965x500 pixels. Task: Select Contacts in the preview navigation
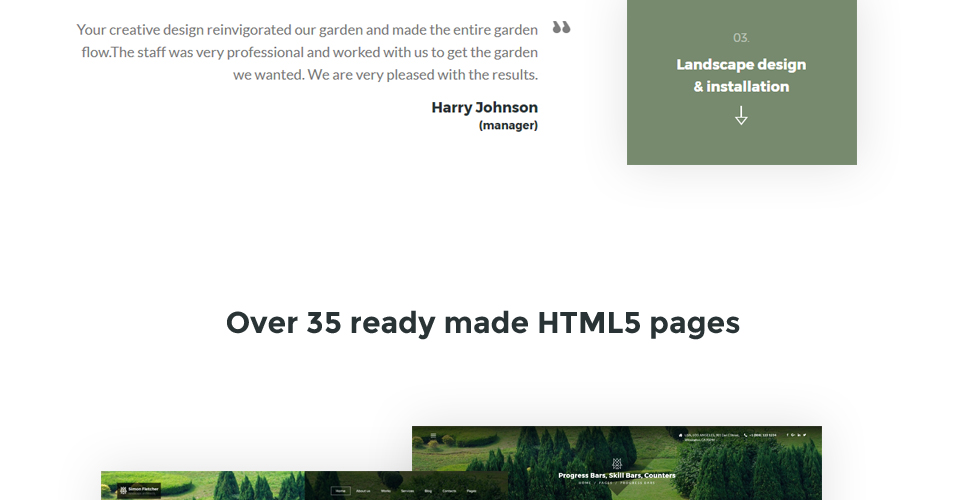449,491
